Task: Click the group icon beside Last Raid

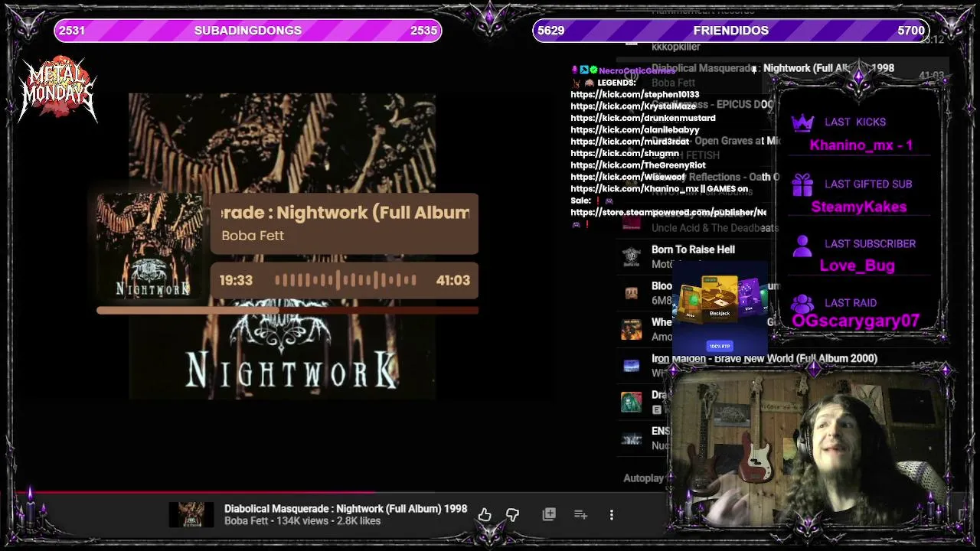Action: [802, 303]
